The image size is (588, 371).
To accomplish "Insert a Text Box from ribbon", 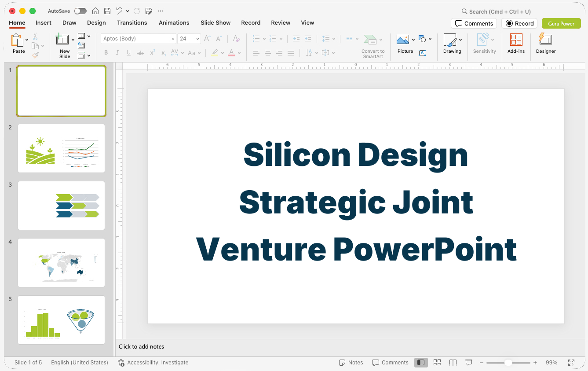I will tap(422, 53).
